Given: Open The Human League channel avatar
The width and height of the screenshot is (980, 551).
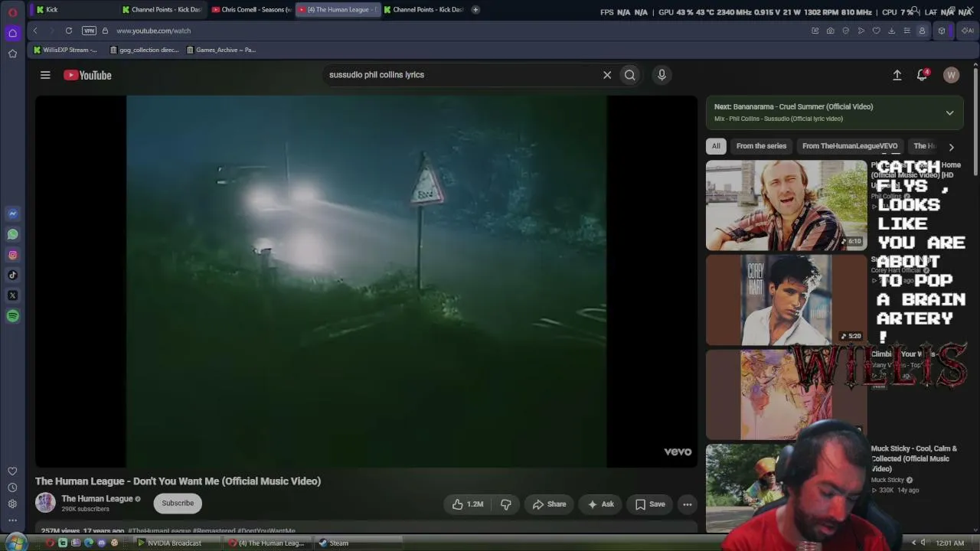Looking at the screenshot, I should click(45, 502).
